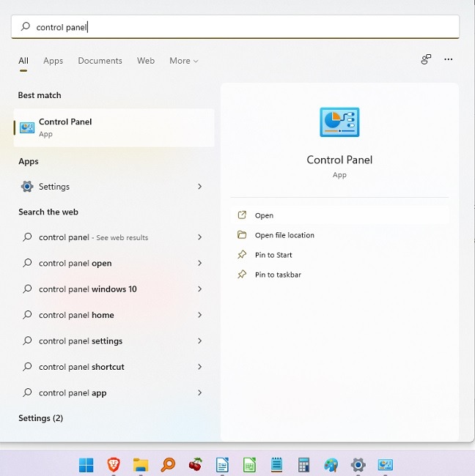
Task: Select Pin to Start
Action: pyautogui.click(x=339, y=255)
